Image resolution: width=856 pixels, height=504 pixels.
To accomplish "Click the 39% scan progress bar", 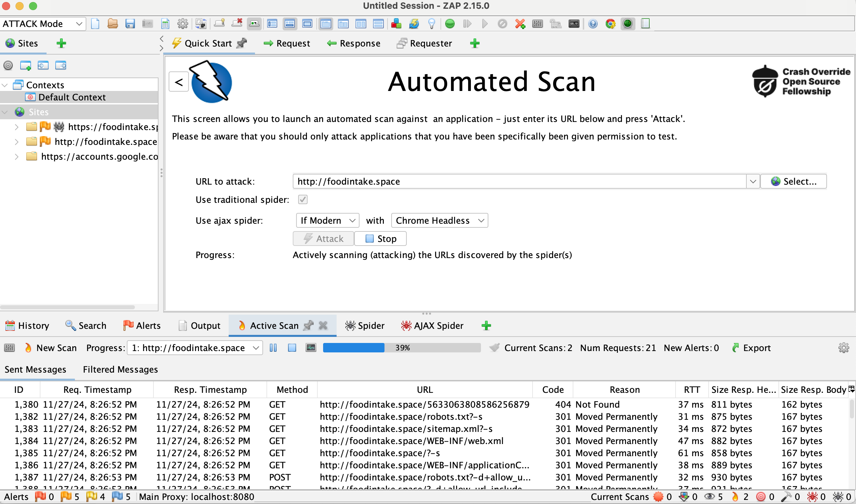I will tap(401, 348).
